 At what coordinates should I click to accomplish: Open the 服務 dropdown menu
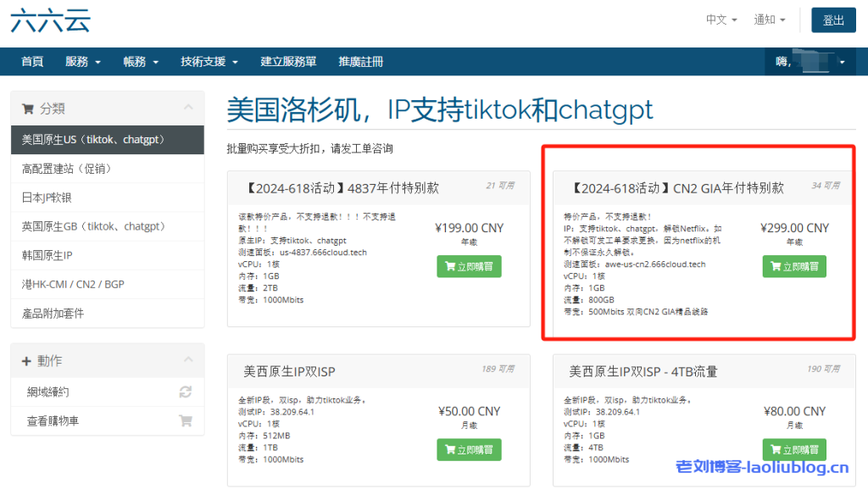82,61
